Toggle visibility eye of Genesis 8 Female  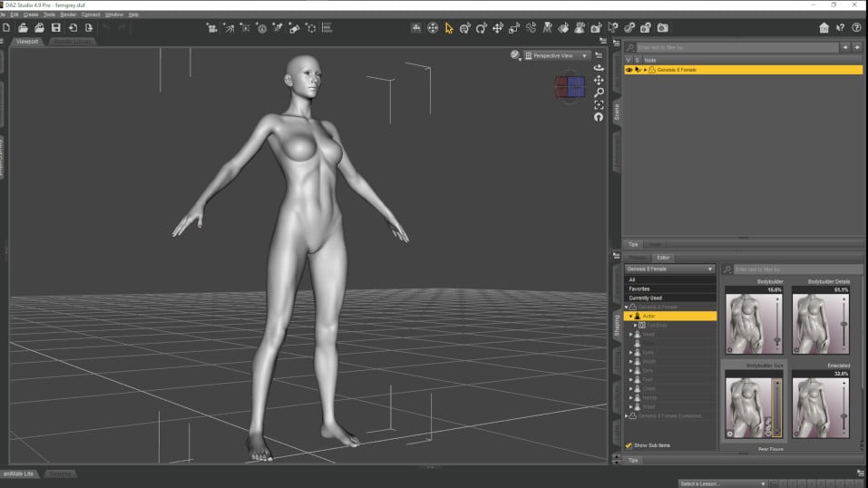tap(629, 70)
